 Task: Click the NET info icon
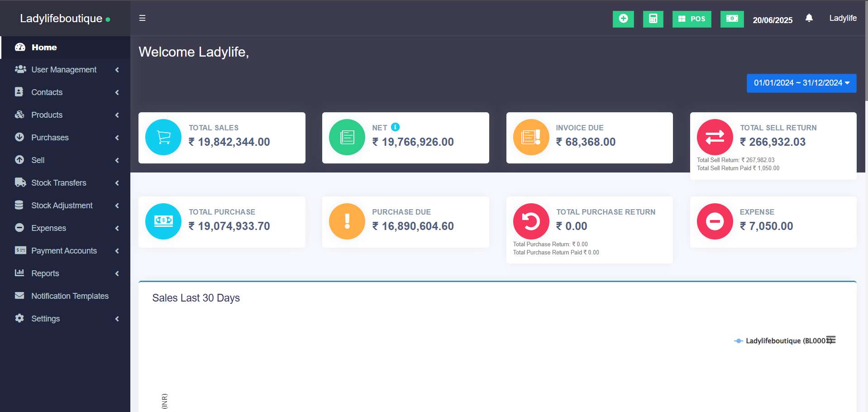point(395,127)
